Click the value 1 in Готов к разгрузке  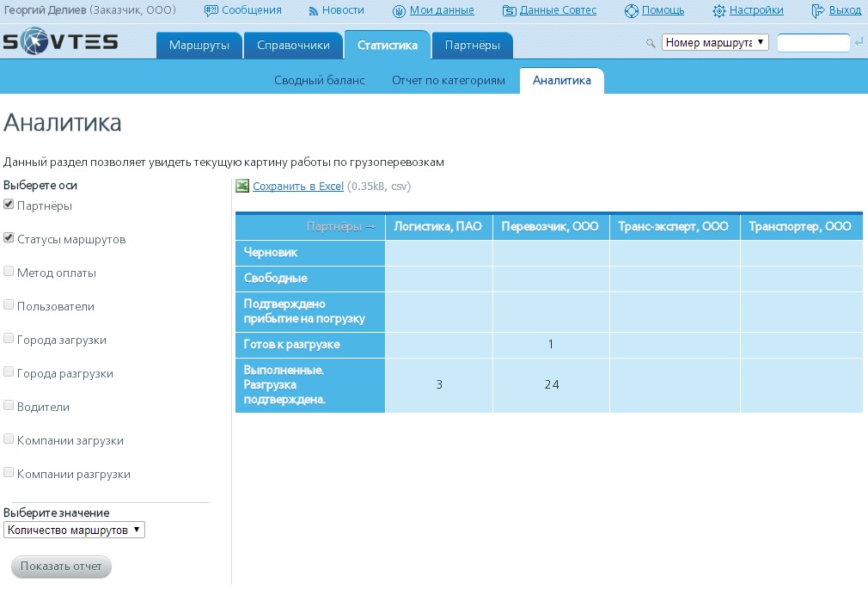[x=551, y=345]
